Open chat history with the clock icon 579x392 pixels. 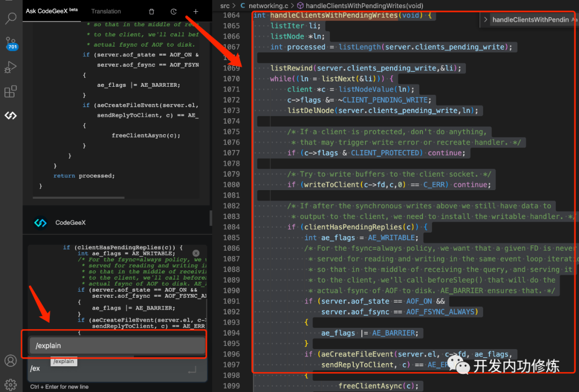(x=174, y=11)
